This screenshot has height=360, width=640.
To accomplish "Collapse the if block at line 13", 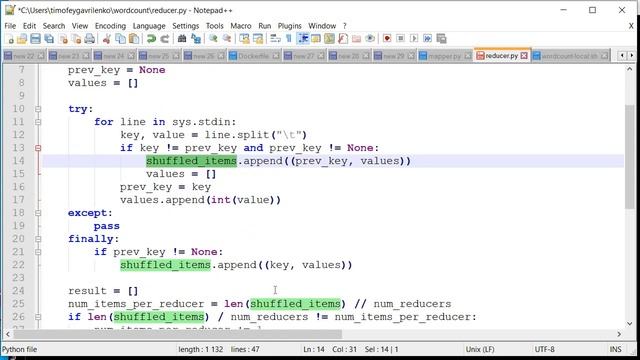I will click(x=38, y=148).
